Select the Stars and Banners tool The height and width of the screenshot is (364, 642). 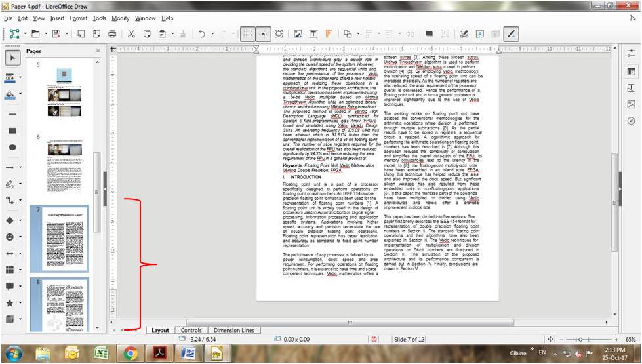tap(10, 303)
